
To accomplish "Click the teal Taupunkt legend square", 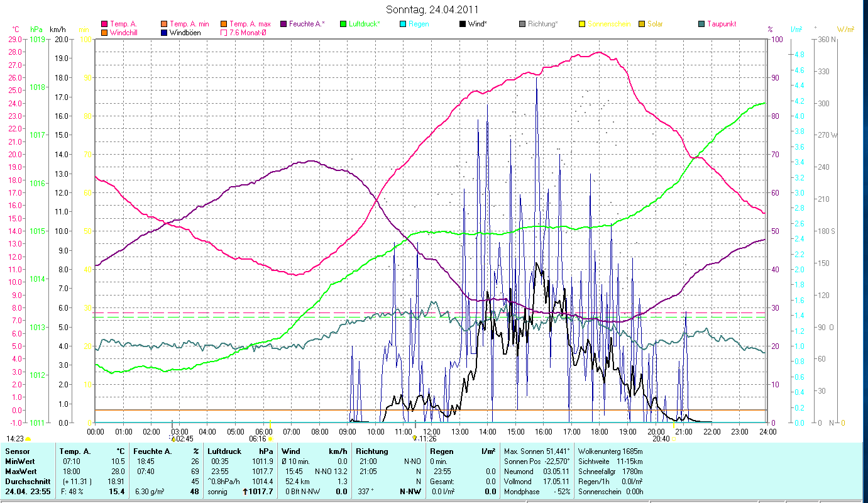I will [701, 24].
